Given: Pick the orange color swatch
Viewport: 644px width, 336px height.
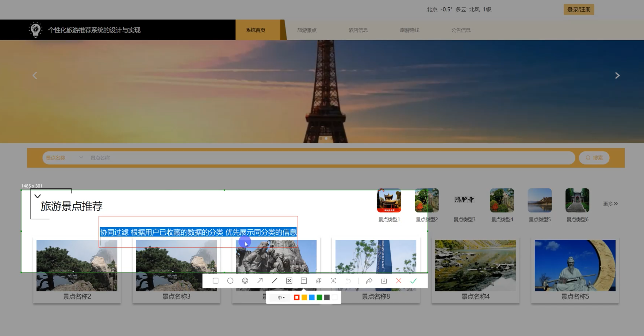Looking at the screenshot, I should (x=304, y=298).
